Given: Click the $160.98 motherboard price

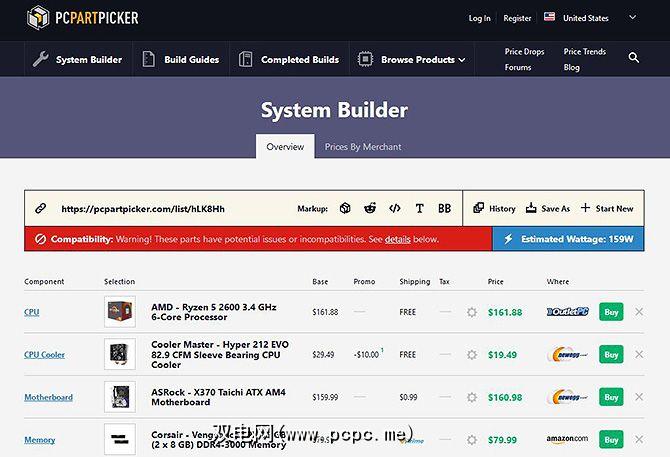Looking at the screenshot, I should coord(505,397).
